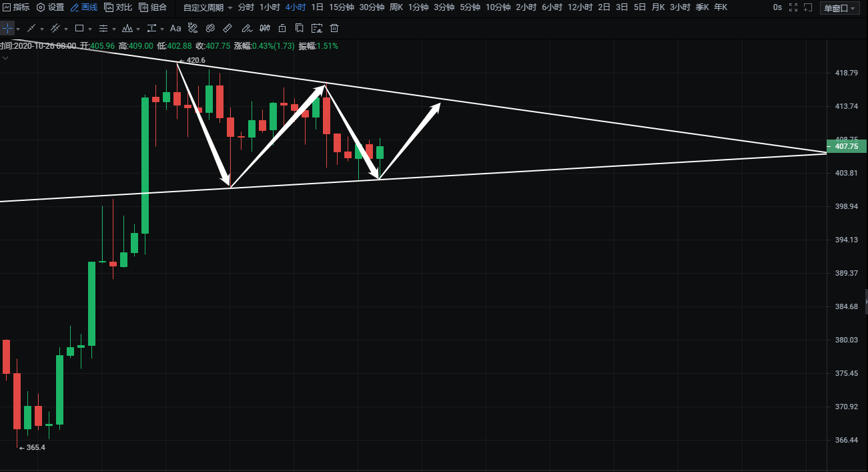Select the rectangle shape tool
Image resolution: width=868 pixels, height=472 pixels.
click(79, 29)
